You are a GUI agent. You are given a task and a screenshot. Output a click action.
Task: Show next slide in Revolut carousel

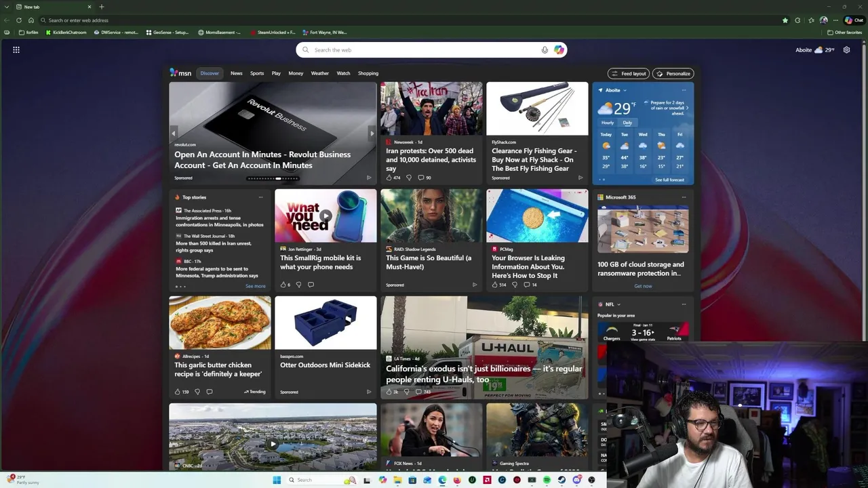coord(372,134)
